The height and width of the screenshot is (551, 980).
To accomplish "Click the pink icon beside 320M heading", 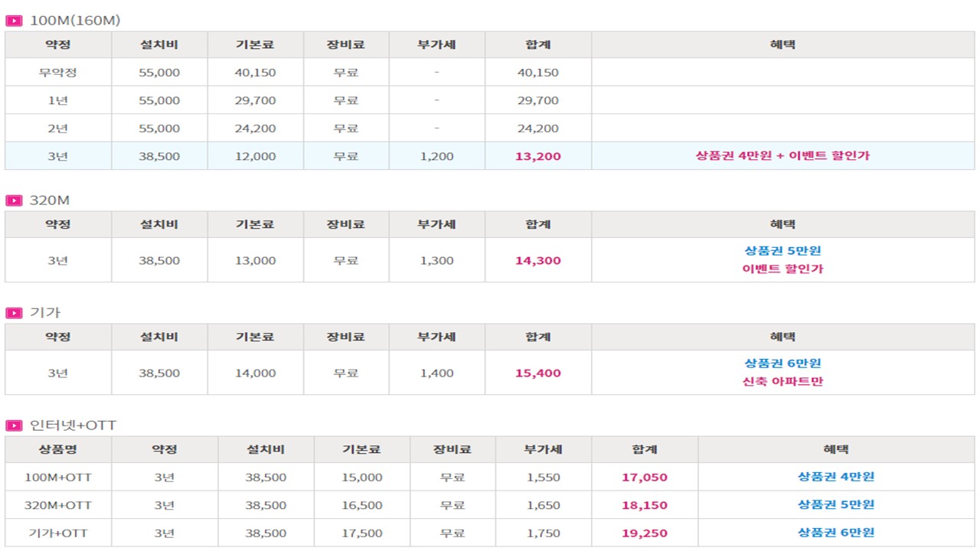I will (14, 201).
